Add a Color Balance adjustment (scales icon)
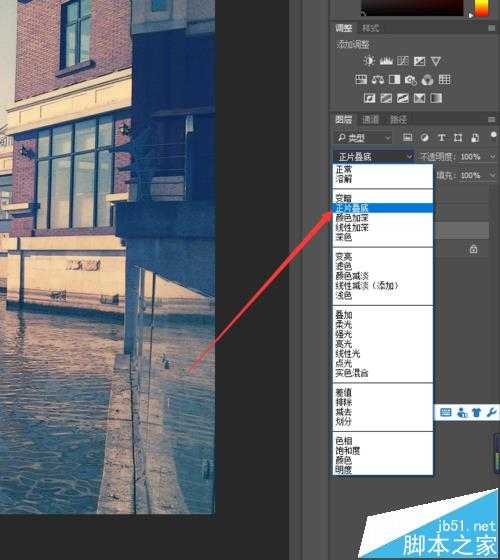The image size is (500, 560). 378,80
